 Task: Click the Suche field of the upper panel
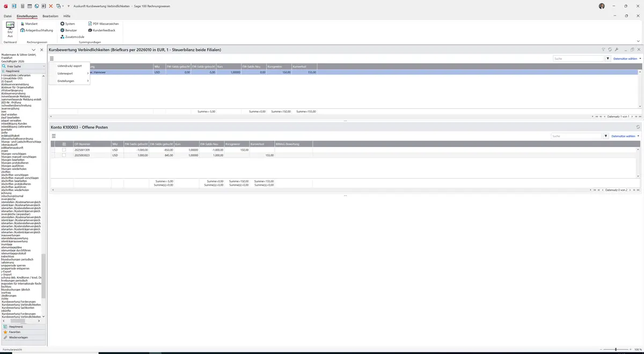pos(579,58)
